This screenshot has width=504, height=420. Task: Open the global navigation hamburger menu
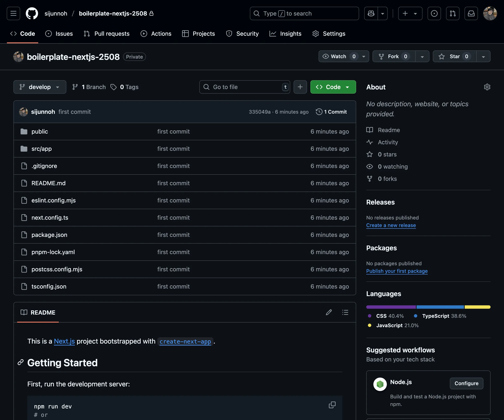coord(13,13)
